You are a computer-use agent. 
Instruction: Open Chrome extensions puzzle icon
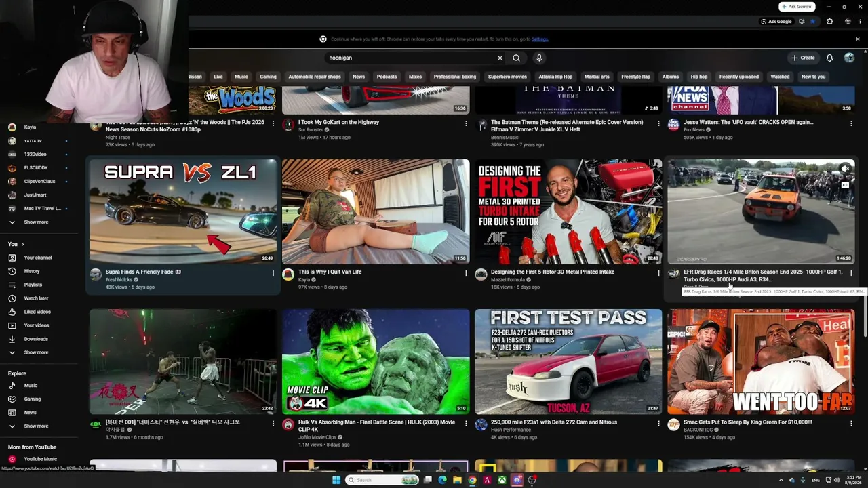(829, 22)
